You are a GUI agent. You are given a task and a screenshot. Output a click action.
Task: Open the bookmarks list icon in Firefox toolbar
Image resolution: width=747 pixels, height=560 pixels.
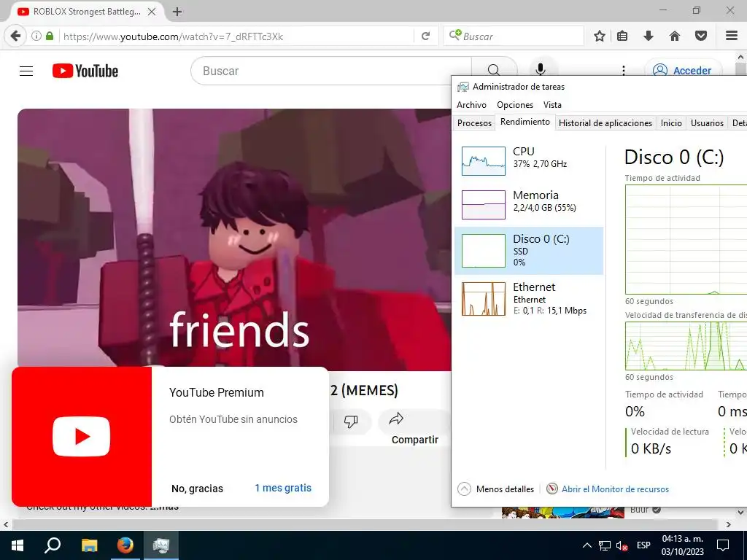pos(622,36)
